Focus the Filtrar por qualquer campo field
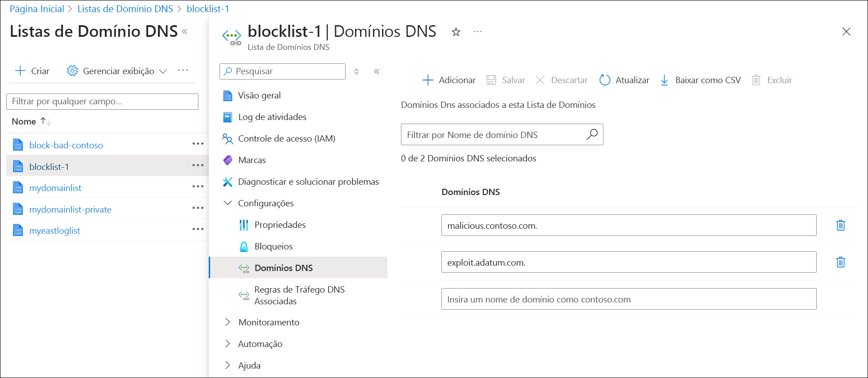This screenshot has width=868, height=378. [102, 102]
